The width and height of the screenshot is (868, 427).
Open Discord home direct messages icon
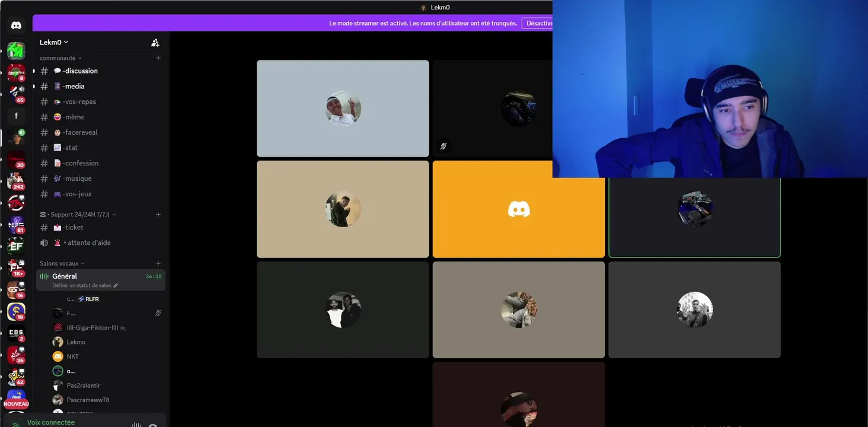16,26
